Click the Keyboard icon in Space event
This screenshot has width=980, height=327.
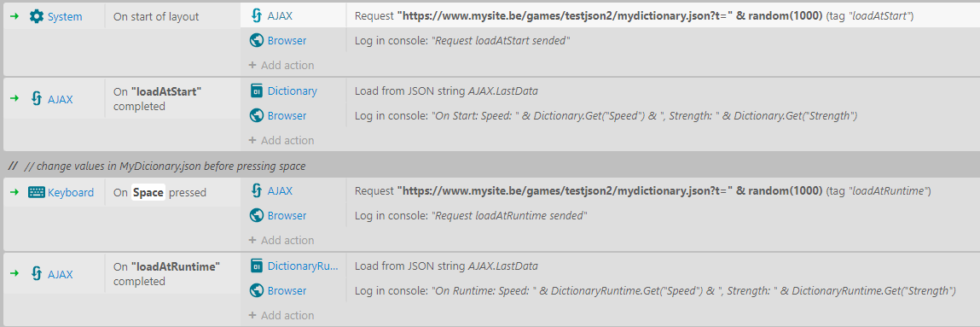pyautogui.click(x=37, y=193)
